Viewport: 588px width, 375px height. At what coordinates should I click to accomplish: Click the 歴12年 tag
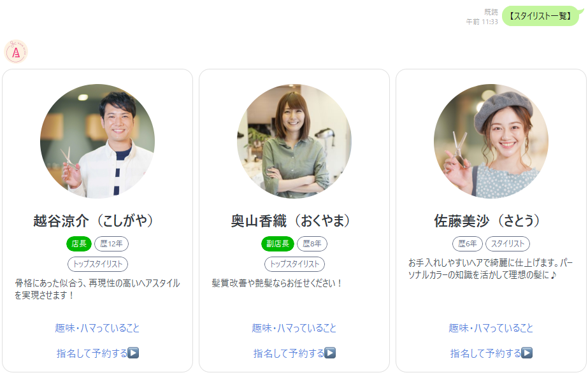click(x=111, y=244)
